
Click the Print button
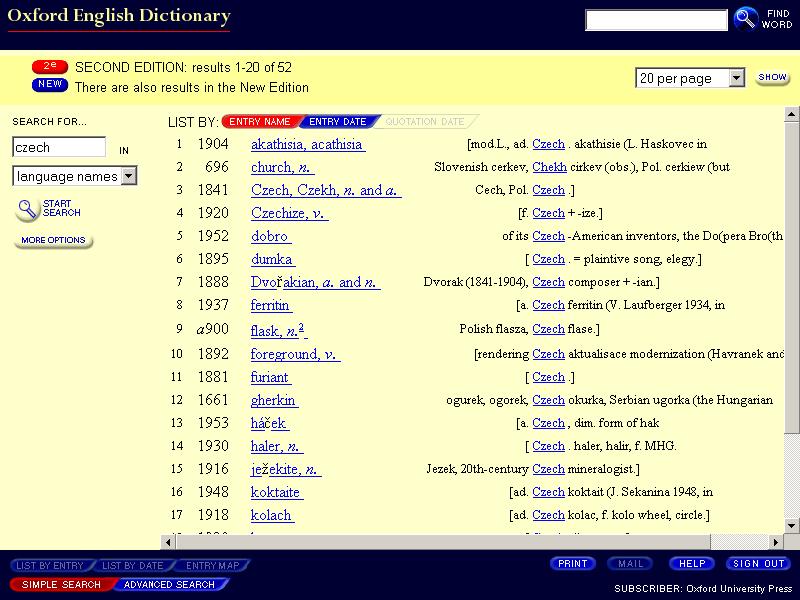pos(572,564)
